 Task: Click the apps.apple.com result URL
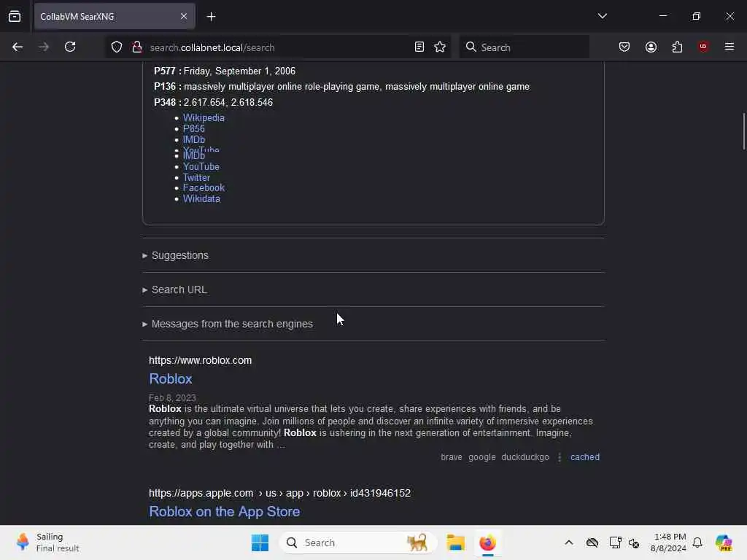(279, 493)
